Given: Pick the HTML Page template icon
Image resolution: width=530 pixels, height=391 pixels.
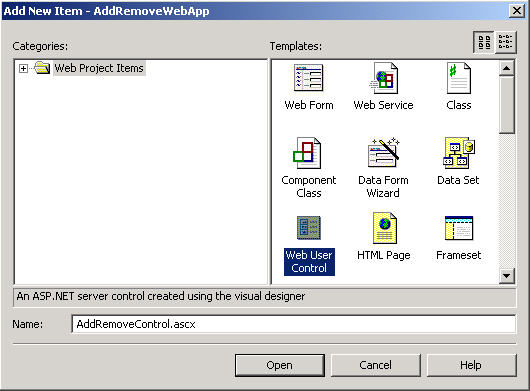Looking at the screenshot, I should [384, 228].
